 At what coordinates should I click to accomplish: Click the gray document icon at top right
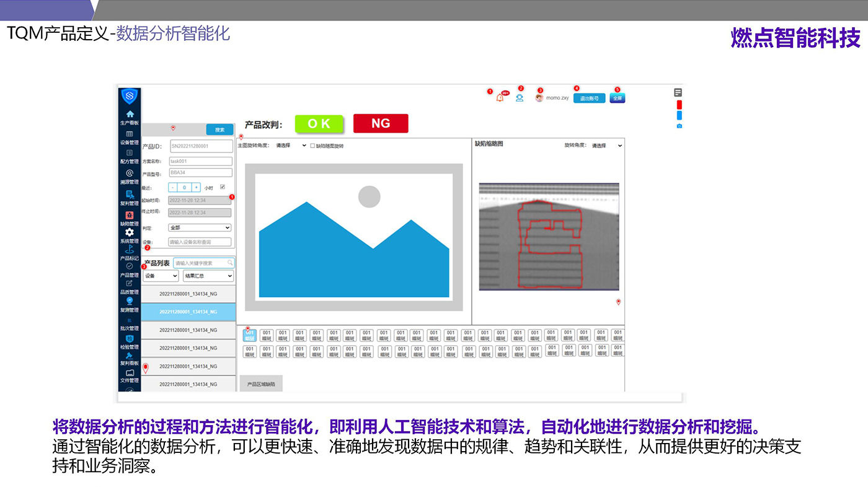678,92
